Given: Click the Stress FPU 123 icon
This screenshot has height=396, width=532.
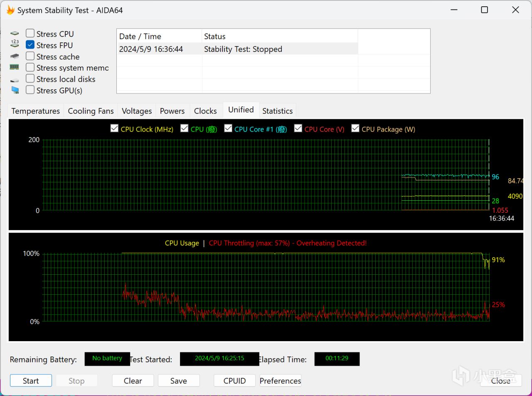Looking at the screenshot, I should [x=15, y=43].
